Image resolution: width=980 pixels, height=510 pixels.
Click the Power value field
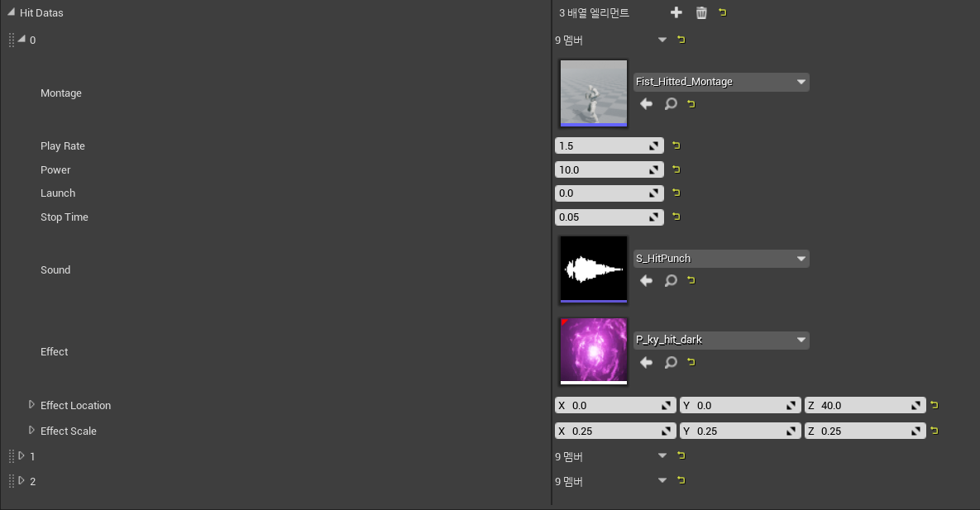click(609, 169)
